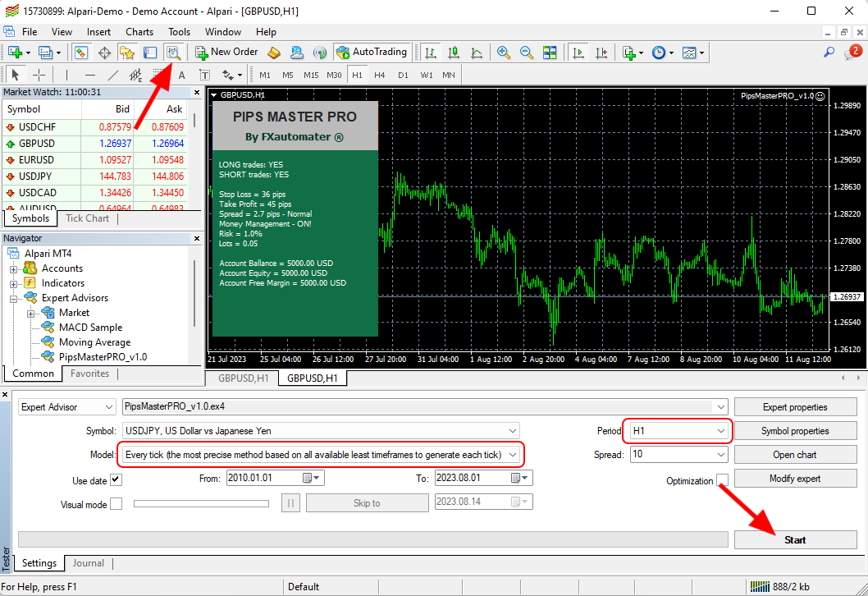Open the tester Period H1 dropdown
Screen dimensions: 868x596
coord(678,431)
